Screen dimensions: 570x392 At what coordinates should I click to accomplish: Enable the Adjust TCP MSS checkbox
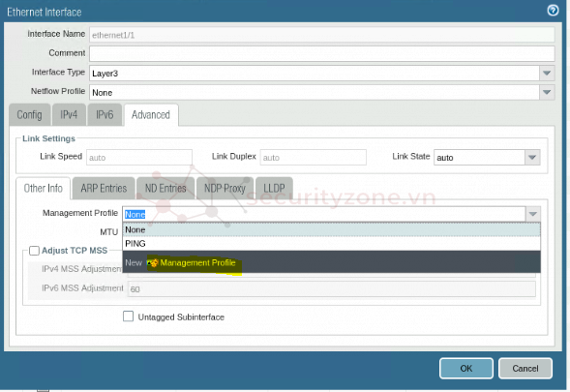point(34,251)
